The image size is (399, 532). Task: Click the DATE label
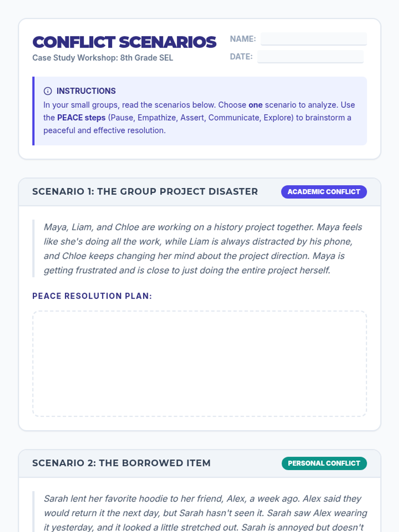pos(241,57)
